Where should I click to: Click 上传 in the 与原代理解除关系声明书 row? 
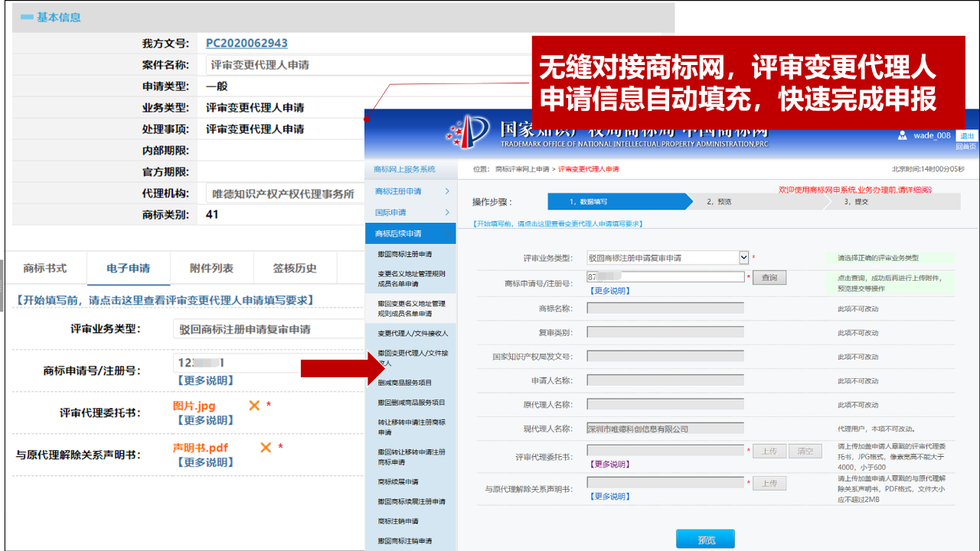(769, 484)
